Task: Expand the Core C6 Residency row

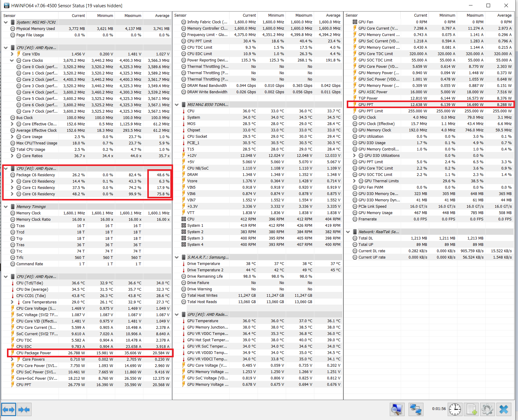Action: click(x=12, y=194)
